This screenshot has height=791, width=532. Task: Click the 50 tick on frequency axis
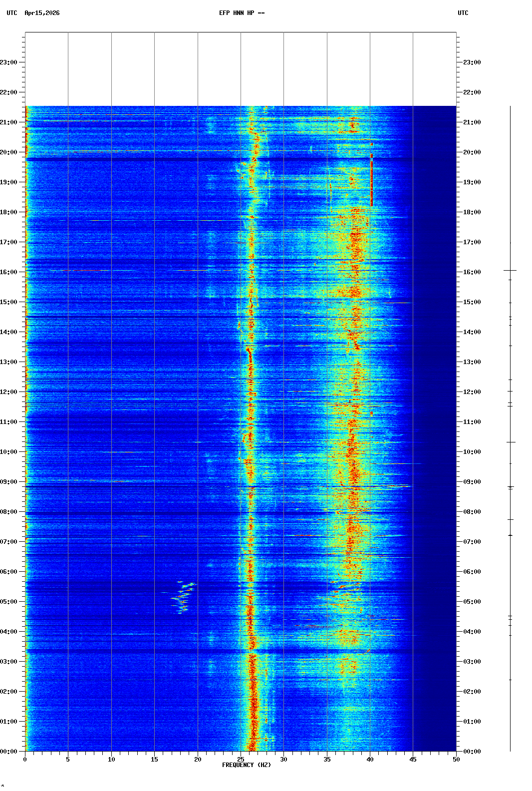456,759
